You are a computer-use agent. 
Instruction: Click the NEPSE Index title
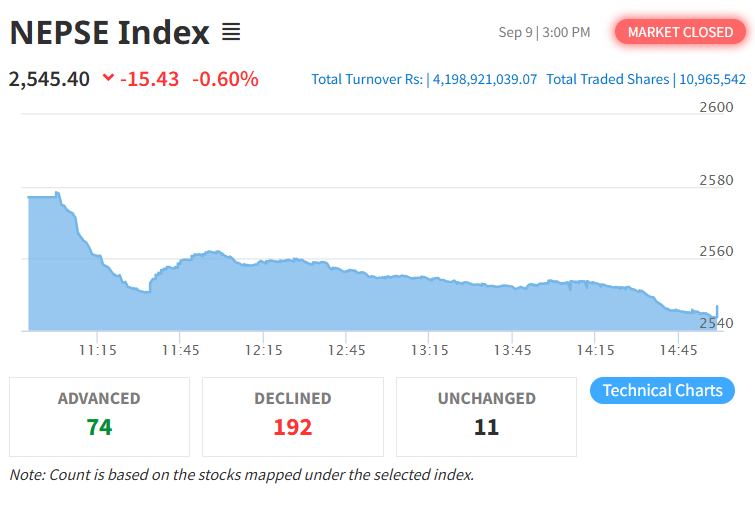(110, 33)
